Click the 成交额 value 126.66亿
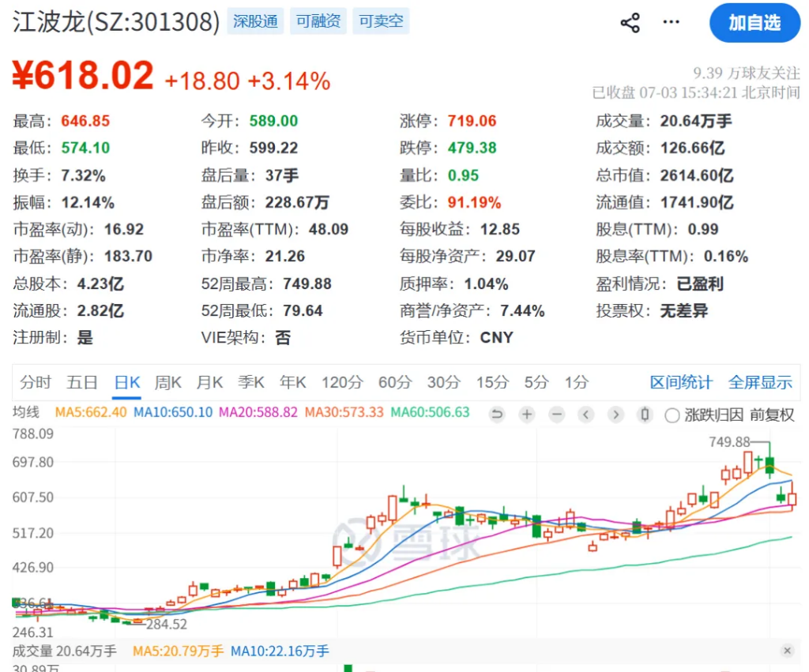The height and width of the screenshot is (672, 809). pyautogui.click(x=692, y=148)
